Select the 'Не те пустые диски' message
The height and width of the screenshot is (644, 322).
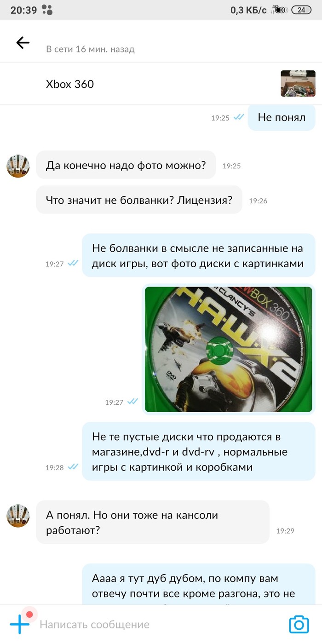199,452
